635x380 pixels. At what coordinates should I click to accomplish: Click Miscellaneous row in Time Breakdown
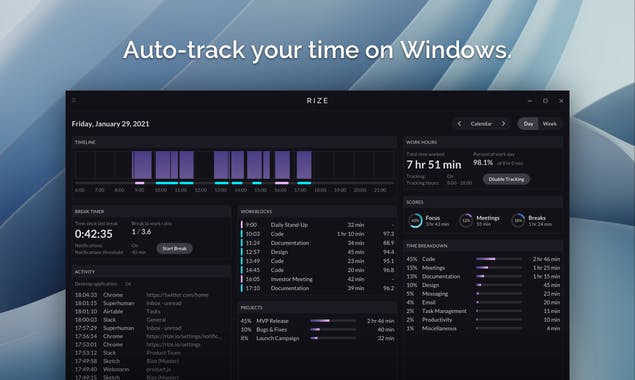coord(483,329)
